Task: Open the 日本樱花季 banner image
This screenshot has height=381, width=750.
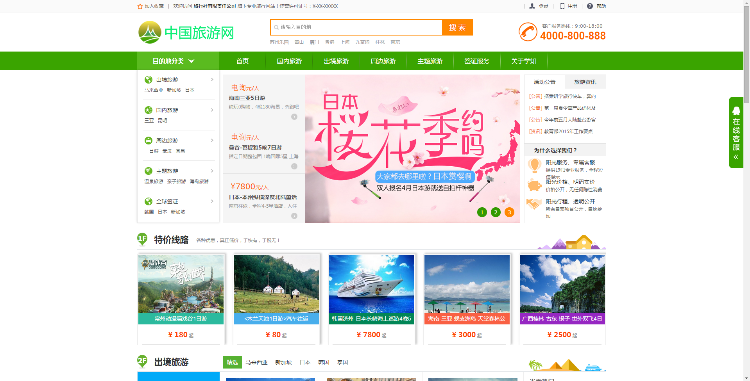Action: tap(412, 149)
